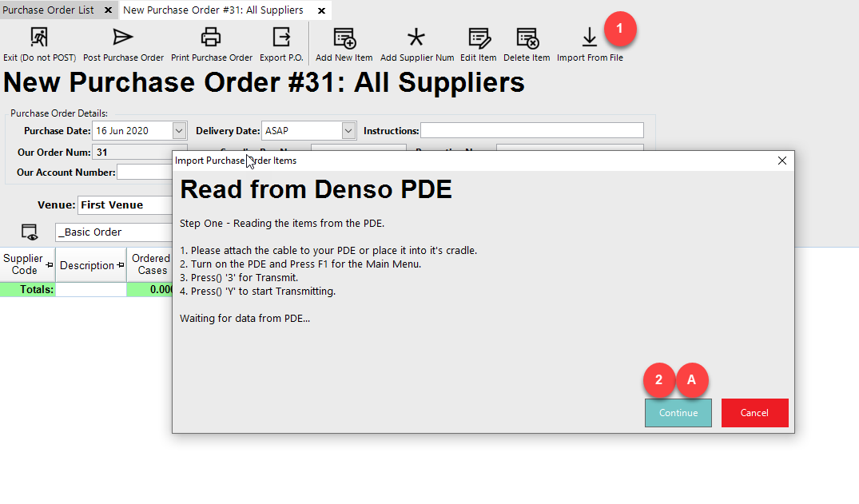Viewport: 859px width, 504px height.
Task: Open the Purchase Date dropdown
Action: pyautogui.click(x=179, y=131)
